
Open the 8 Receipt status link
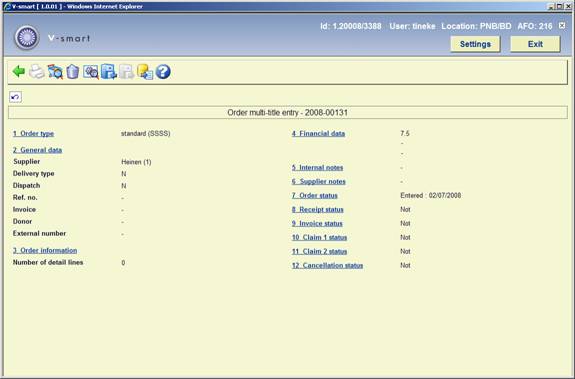[x=318, y=209]
